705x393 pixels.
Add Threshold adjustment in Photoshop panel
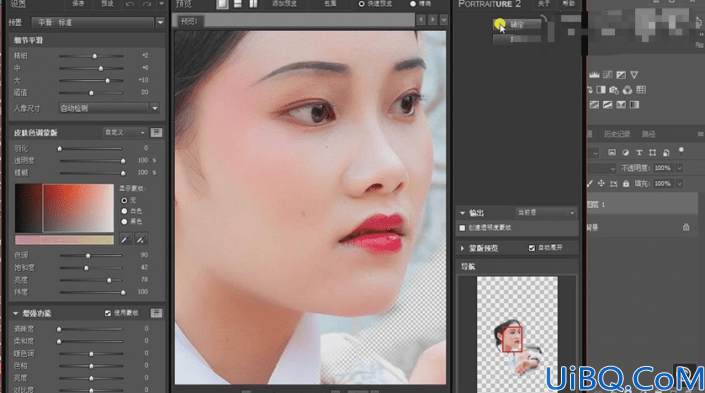click(621, 105)
